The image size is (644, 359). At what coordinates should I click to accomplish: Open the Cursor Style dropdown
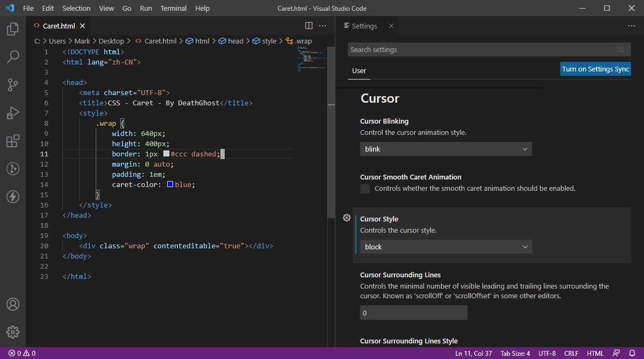click(446, 247)
